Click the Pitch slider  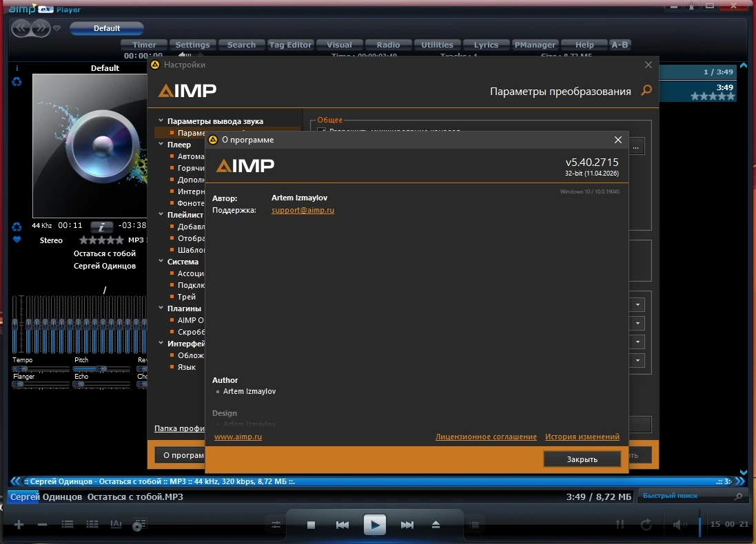[x=101, y=368]
